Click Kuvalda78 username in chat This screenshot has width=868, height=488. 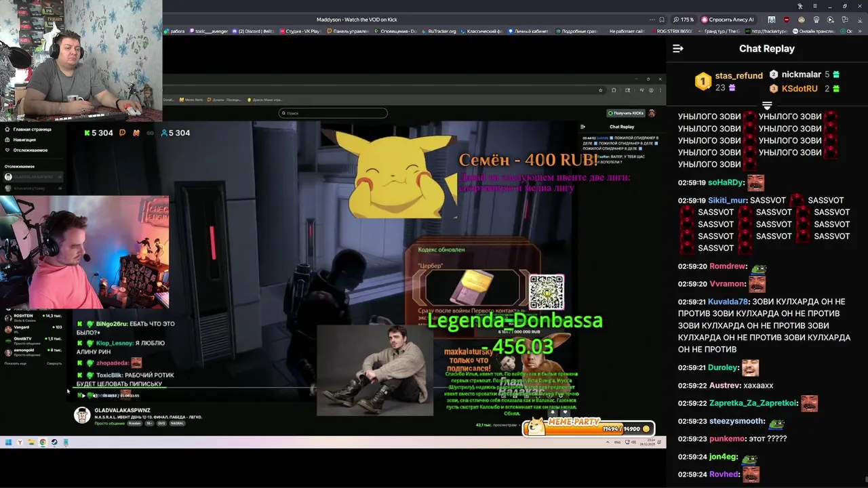tap(728, 302)
